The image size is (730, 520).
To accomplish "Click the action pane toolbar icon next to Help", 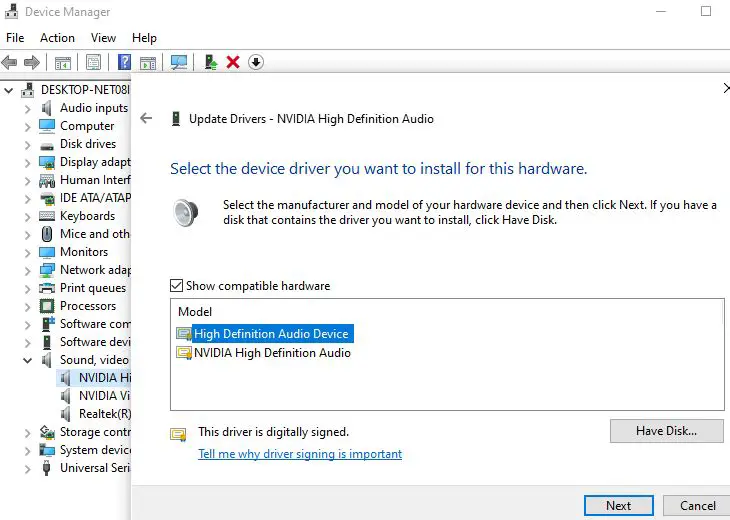I will (x=148, y=62).
